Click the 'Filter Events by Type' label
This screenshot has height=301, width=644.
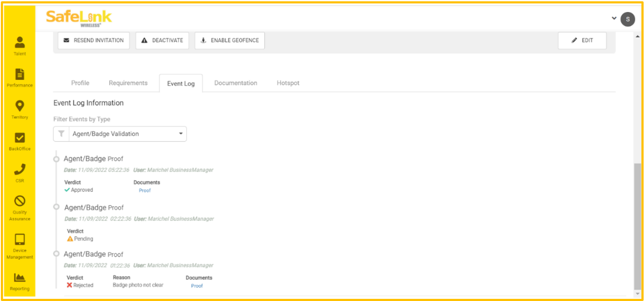82,119
